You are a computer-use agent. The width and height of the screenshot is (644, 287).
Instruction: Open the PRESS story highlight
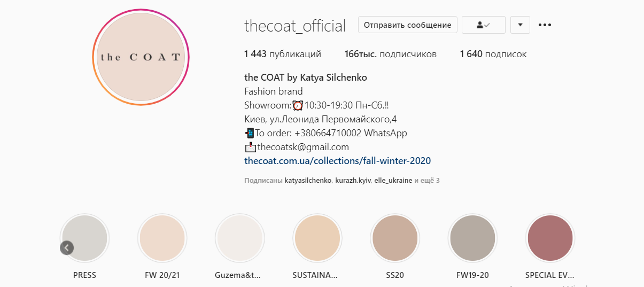click(84, 238)
